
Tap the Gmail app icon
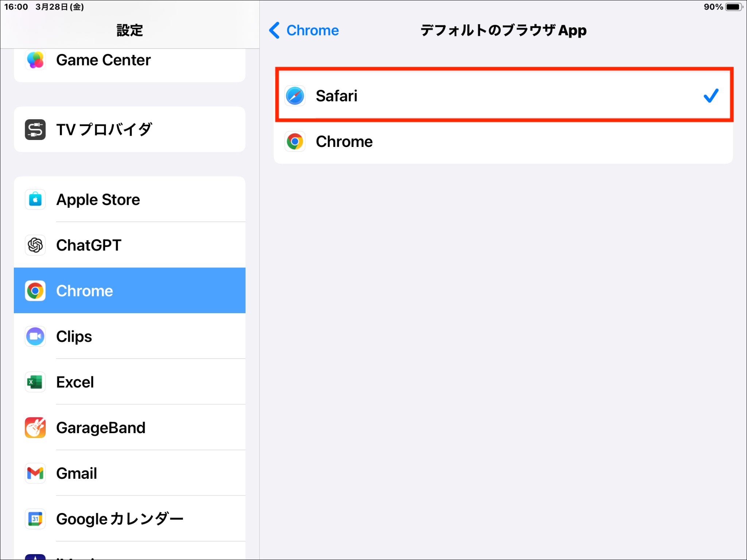pos(35,473)
